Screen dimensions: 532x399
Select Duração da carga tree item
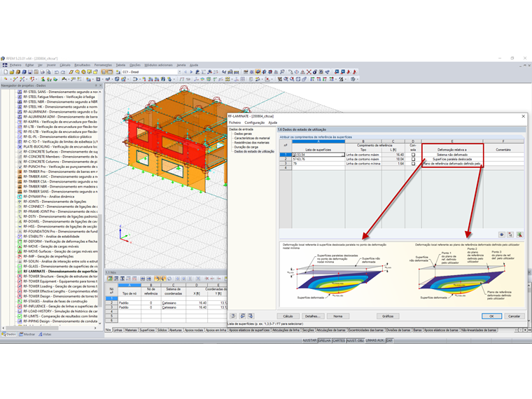click(246, 147)
